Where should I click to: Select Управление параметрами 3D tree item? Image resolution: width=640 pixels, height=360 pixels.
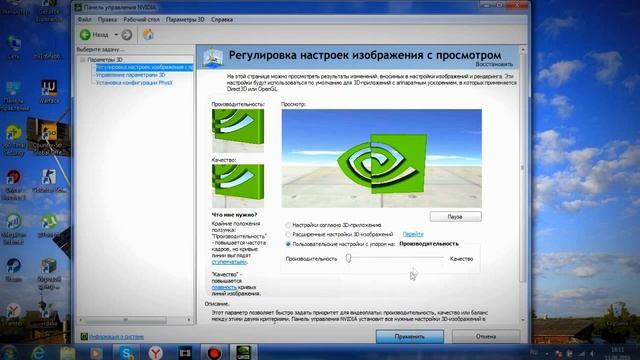[130, 75]
